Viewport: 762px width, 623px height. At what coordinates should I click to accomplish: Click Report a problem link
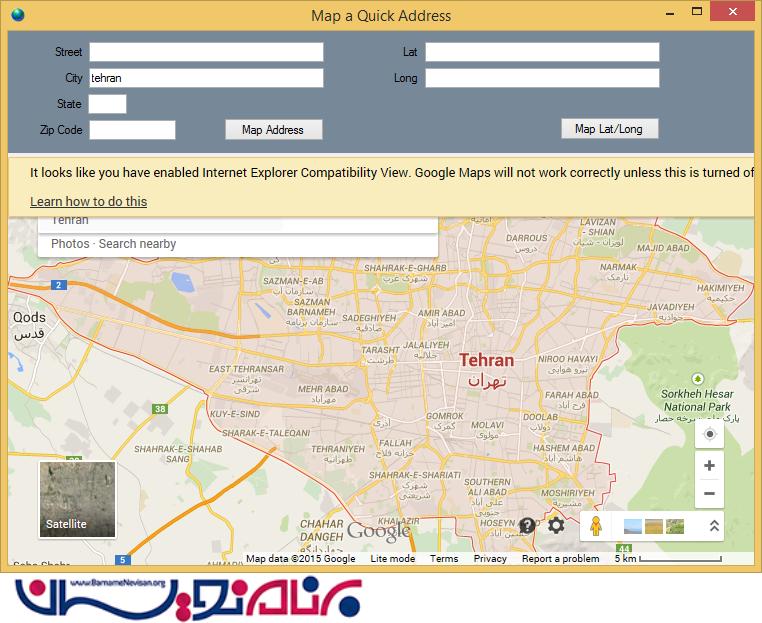(560, 559)
